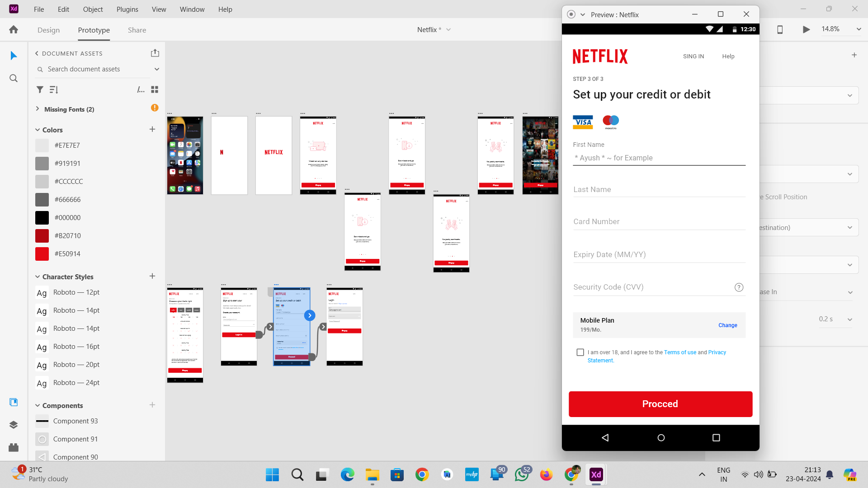Image resolution: width=868 pixels, height=488 pixels.
Task: Click the First Name input field
Action: (x=659, y=158)
